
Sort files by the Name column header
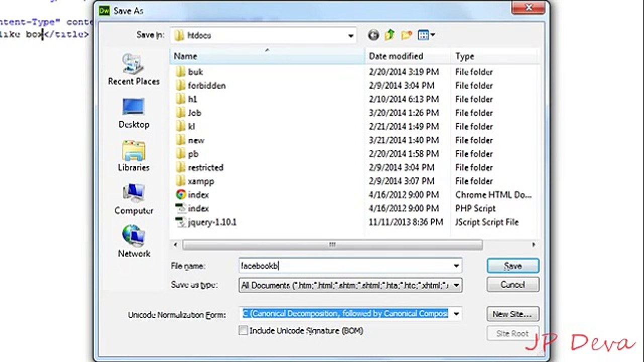[267, 56]
